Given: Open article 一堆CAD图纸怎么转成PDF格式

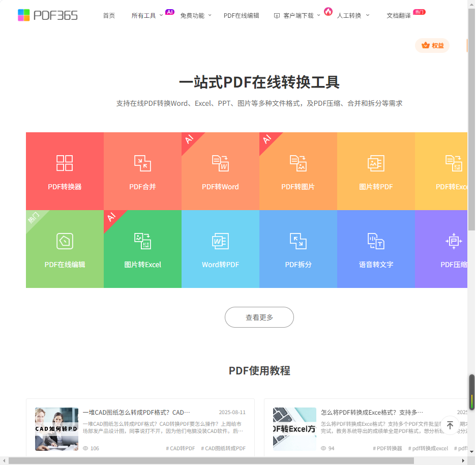Looking at the screenshot, I should point(136,413).
